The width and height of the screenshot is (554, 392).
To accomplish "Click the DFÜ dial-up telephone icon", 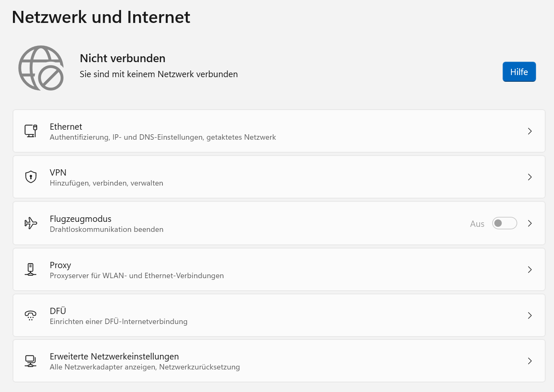I will click(x=30, y=315).
